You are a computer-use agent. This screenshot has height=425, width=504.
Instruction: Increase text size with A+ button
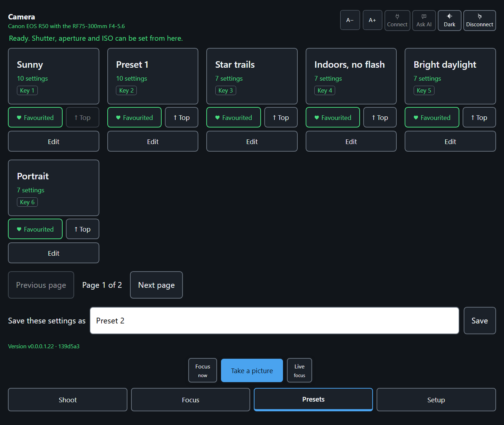tap(372, 20)
